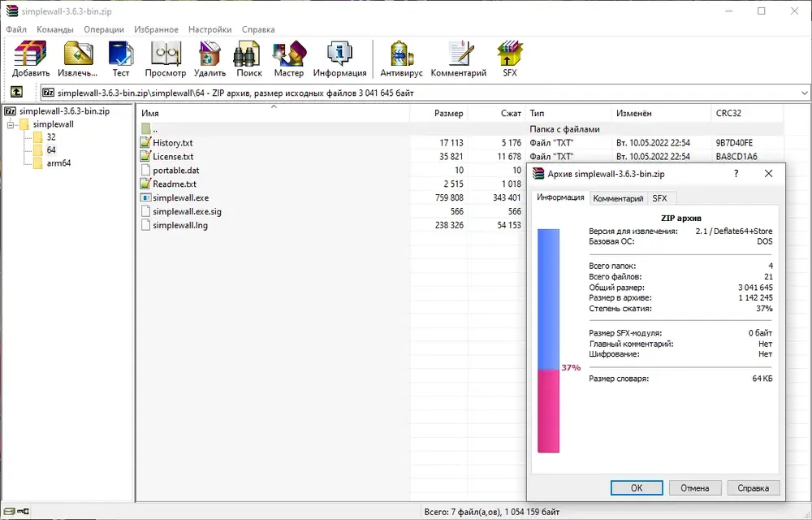Click the dialog's question mark help button
812x520 pixels.
point(736,174)
